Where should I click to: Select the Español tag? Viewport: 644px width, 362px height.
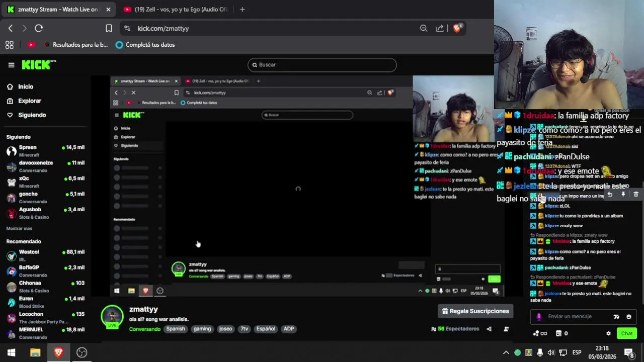tap(266, 329)
